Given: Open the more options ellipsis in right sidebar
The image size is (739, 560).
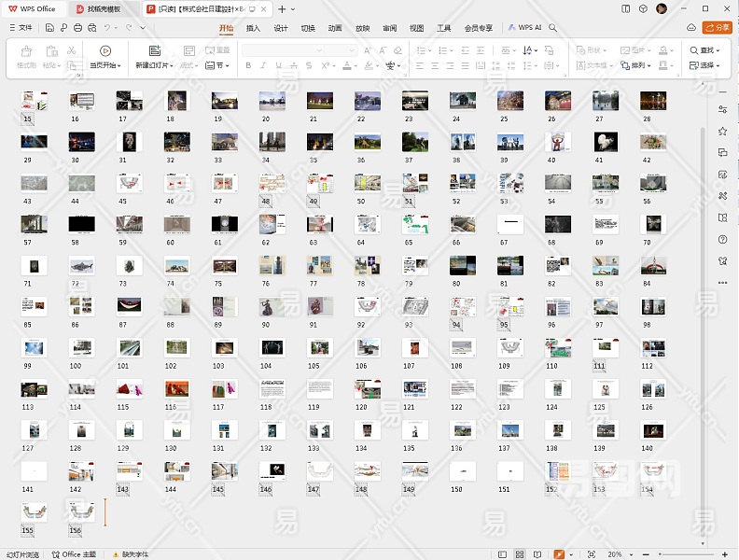Looking at the screenshot, I should tap(722, 282).
